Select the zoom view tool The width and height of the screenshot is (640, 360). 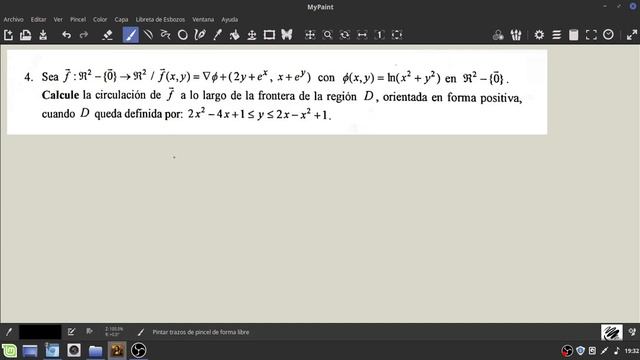click(327, 35)
